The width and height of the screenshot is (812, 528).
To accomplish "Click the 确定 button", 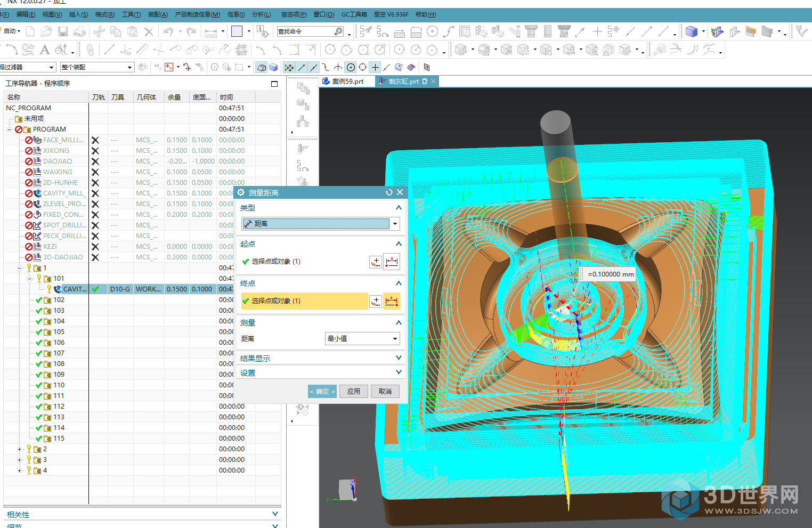I will point(322,392).
